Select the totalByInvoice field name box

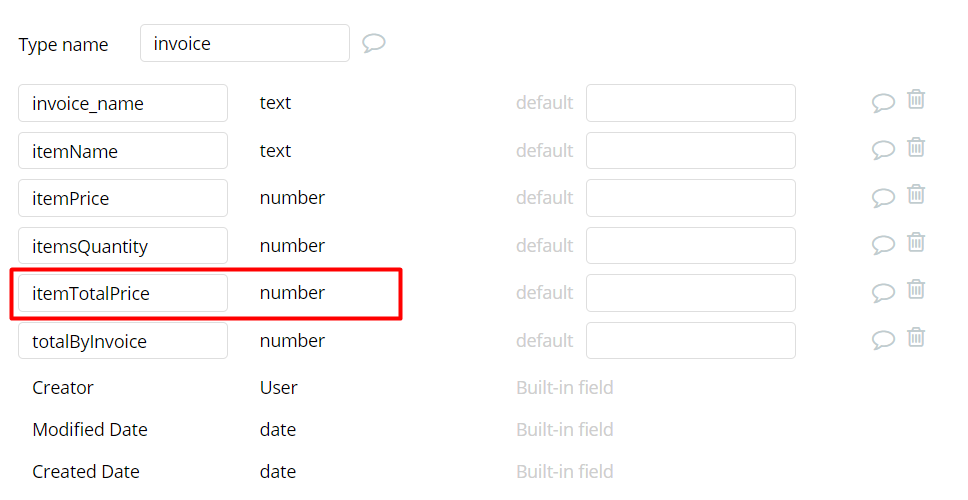[x=123, y=341]
